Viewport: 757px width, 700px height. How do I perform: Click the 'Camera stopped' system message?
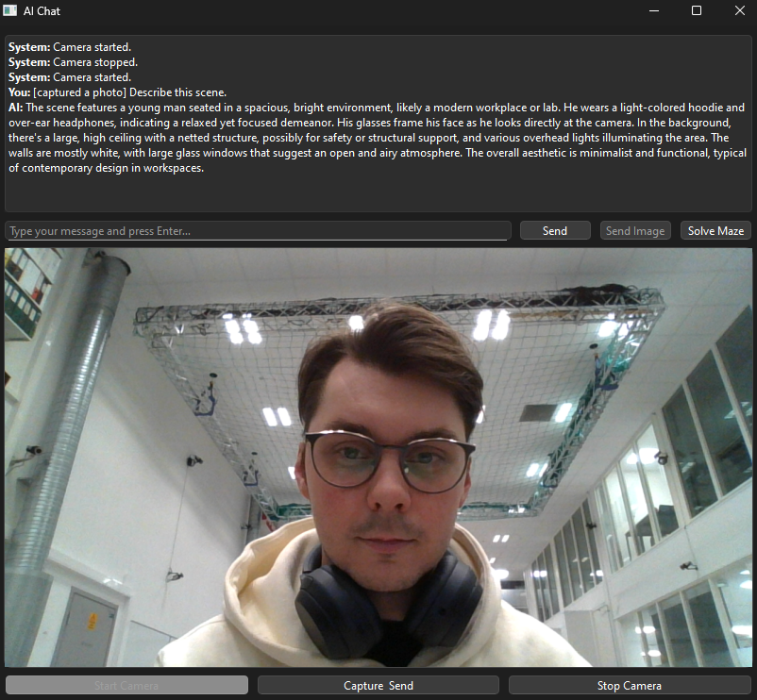(x=72, y=61)
